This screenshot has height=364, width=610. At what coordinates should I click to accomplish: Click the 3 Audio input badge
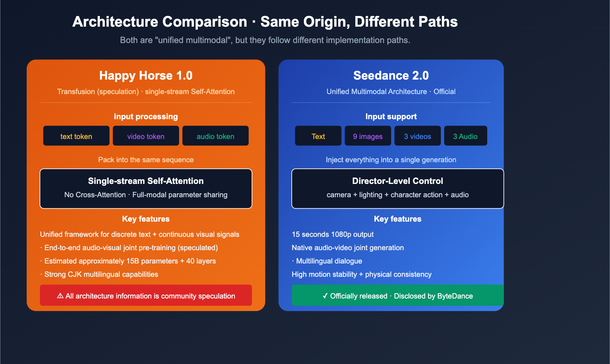click(x=466, y=136)
